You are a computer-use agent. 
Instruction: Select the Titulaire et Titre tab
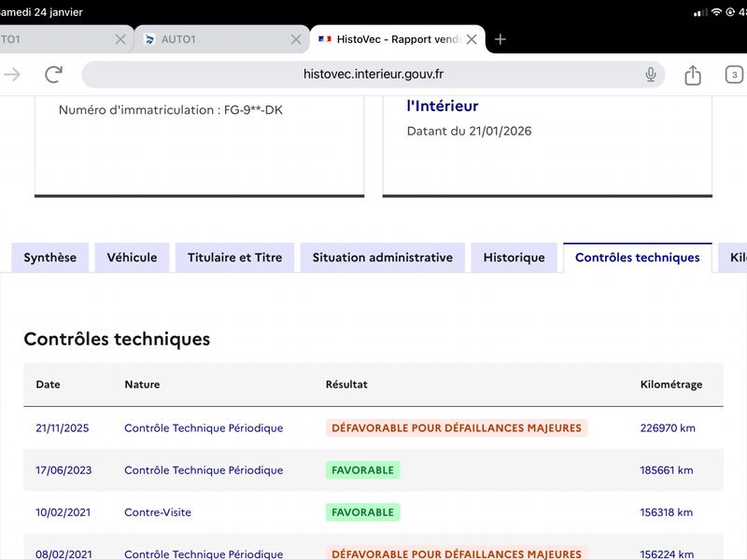point(234,258)
